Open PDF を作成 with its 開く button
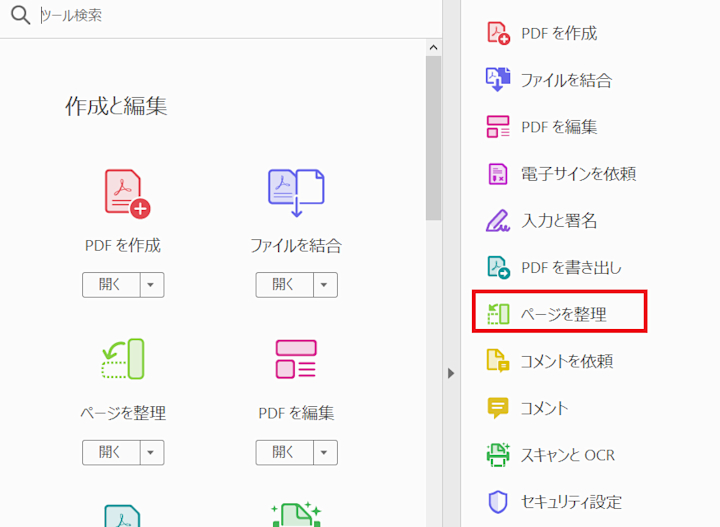Viewport: 720px width, 527px height. coord(111,285)
